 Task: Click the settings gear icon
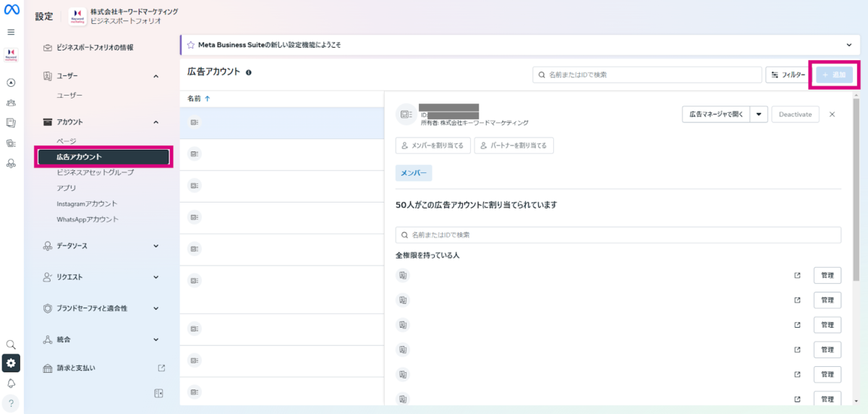tap(11, 363)
